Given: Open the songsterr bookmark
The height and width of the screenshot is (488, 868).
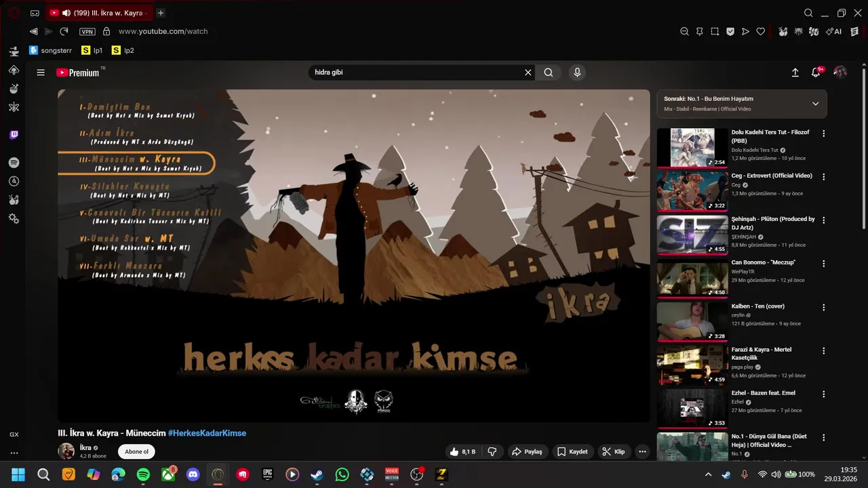Looking at the screenshot, I should 52,50.
